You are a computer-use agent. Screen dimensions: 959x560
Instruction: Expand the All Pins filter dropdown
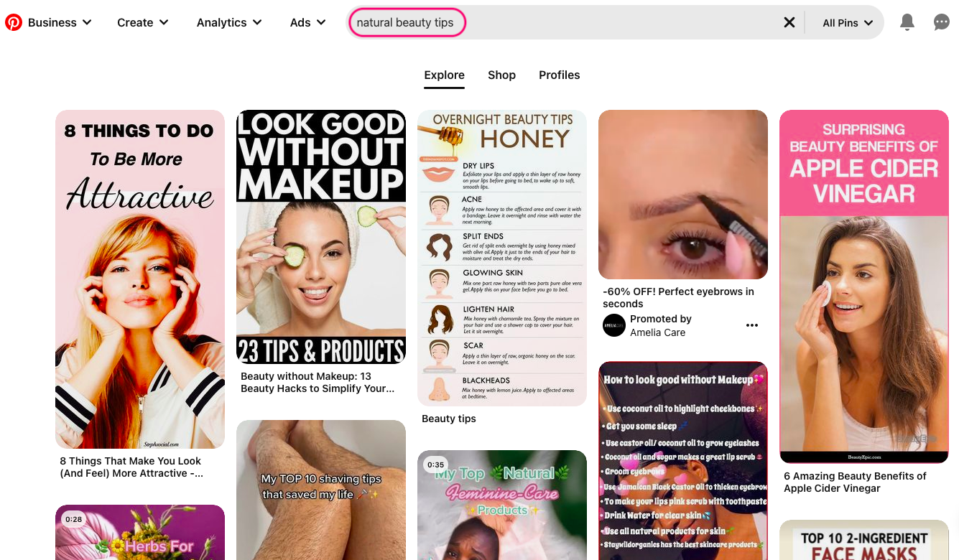[846, 22]
